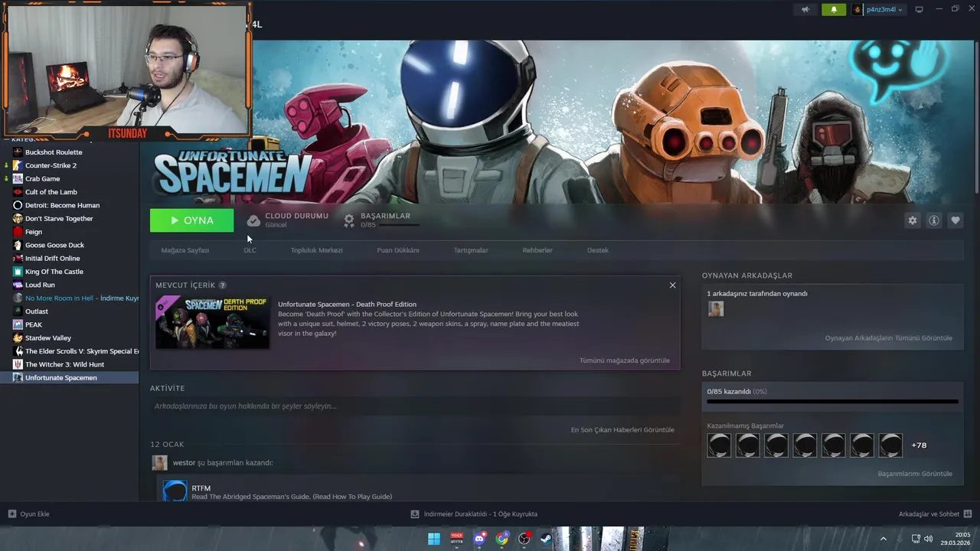Open OBS Studio from taskbar

click(524, 539)
